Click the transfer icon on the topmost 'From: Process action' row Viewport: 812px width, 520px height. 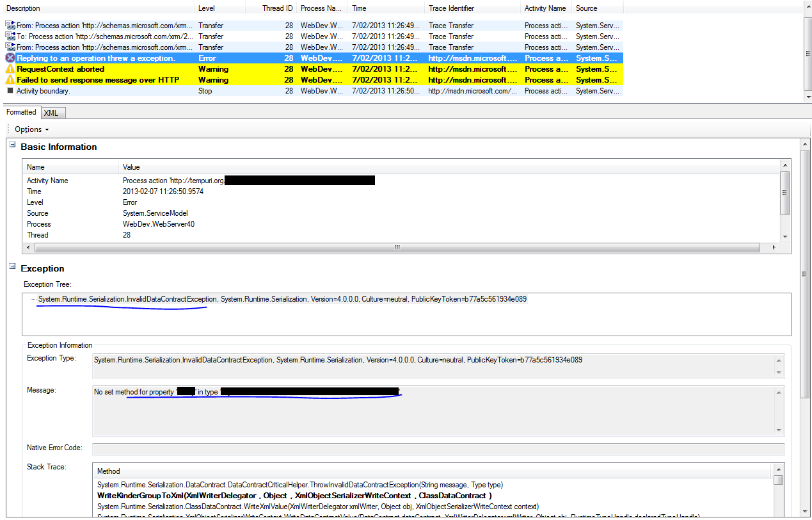pos(10,26)
